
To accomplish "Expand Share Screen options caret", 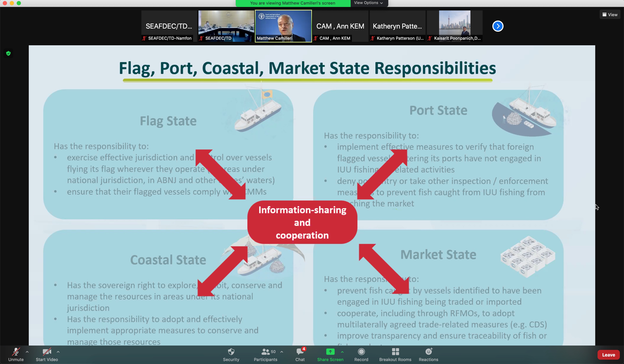I will point(342,352).
